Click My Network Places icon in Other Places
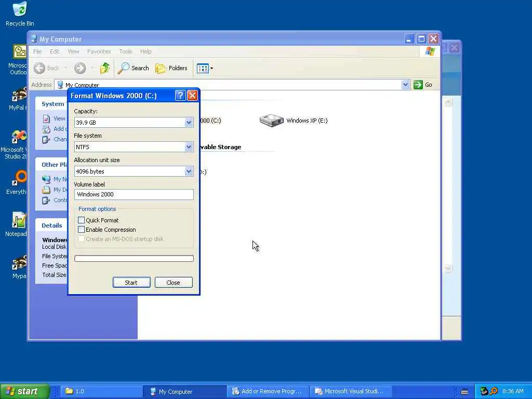The image size is (532, 399). [x=46, y=179]
